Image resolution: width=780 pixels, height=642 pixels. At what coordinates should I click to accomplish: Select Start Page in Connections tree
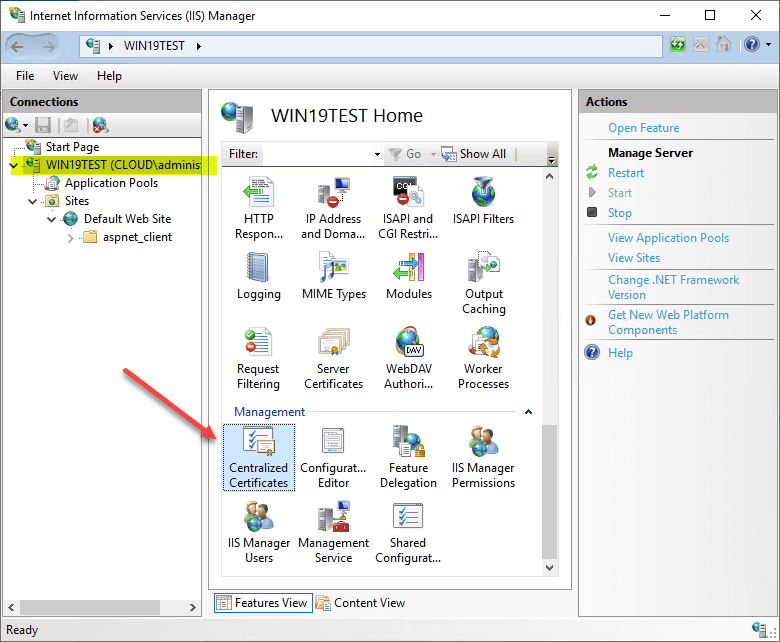pyautogui.click(x=72, y=147)
